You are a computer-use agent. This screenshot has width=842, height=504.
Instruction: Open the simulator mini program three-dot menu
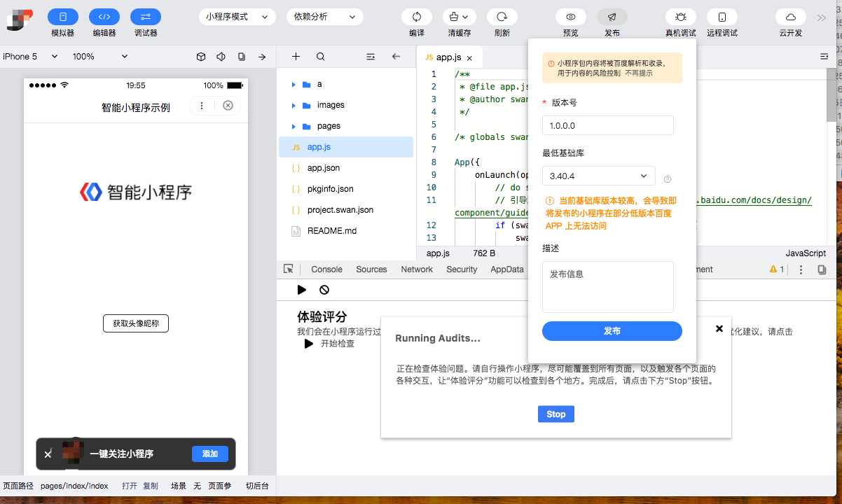click(202, 106)
